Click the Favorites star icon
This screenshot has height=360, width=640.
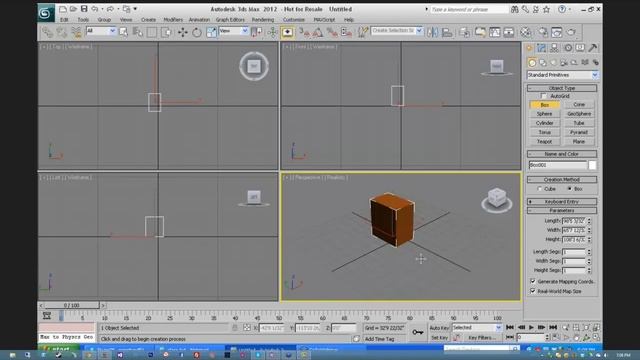click(547, 9)
